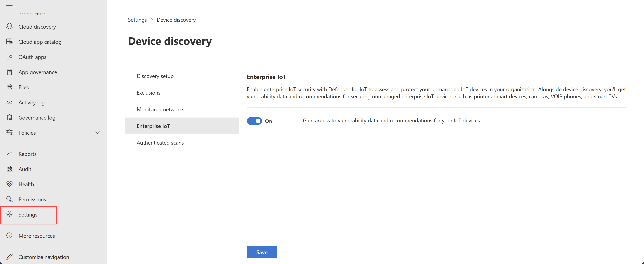Click the Reports icon
Viewport: 644px width, 264px height.
point(11,154)
